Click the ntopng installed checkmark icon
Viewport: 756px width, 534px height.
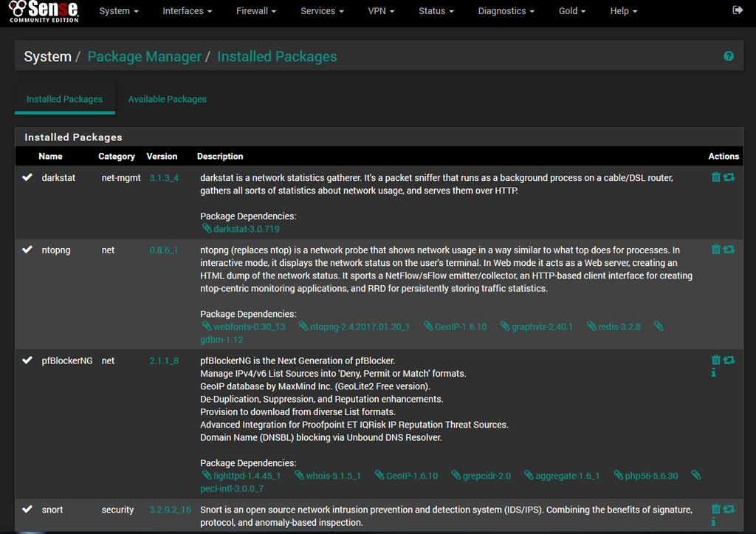(27, 250)
